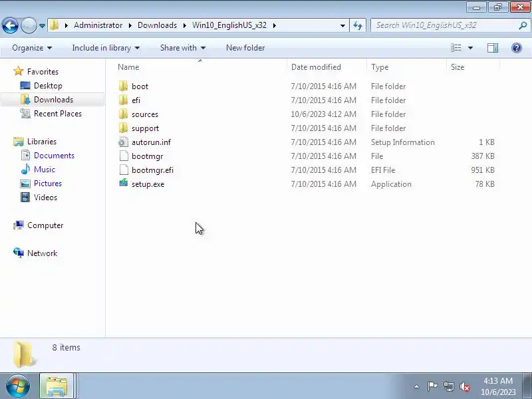The image size is (532, 399).
Task: Open Action Center flag tray icon
Action: tap(432, 386)
